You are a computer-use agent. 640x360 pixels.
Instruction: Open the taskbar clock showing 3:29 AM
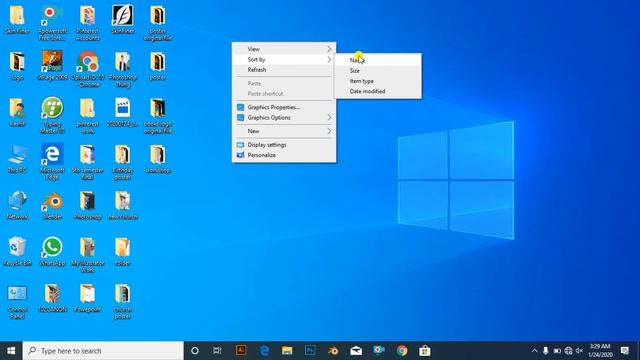599,351
